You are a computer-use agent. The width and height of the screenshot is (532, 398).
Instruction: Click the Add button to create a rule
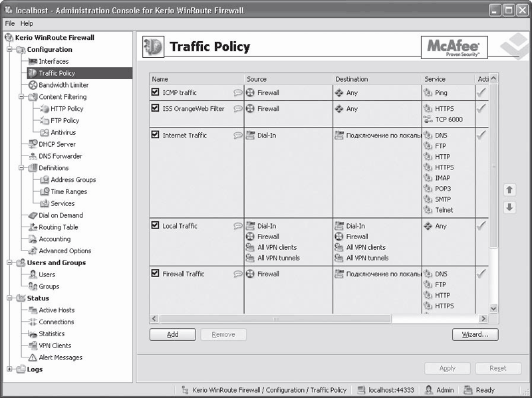[172, 335]
